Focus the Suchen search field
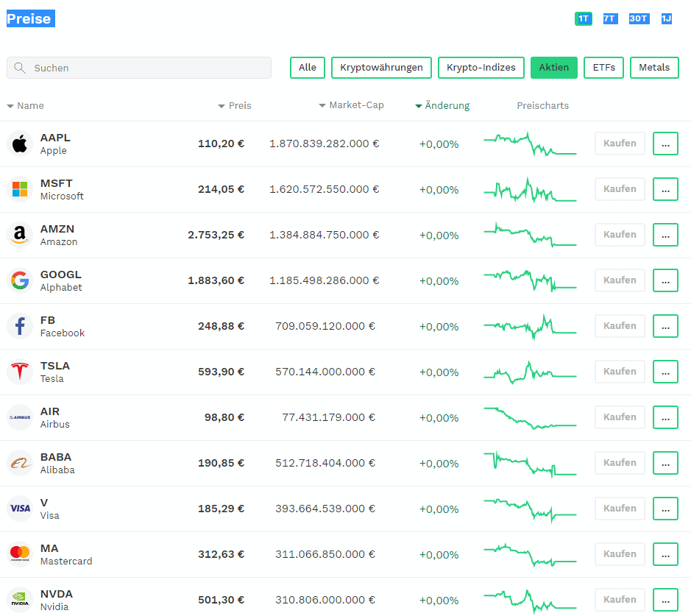Image resolution: width=691 pixels, height=616 pixels. pos(139,68)
